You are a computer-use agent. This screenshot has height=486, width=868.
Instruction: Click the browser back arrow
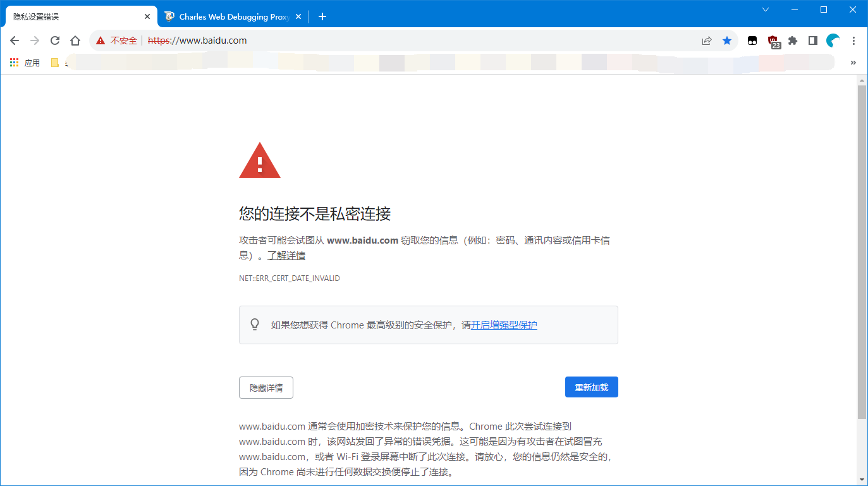(x=15, y=40)
